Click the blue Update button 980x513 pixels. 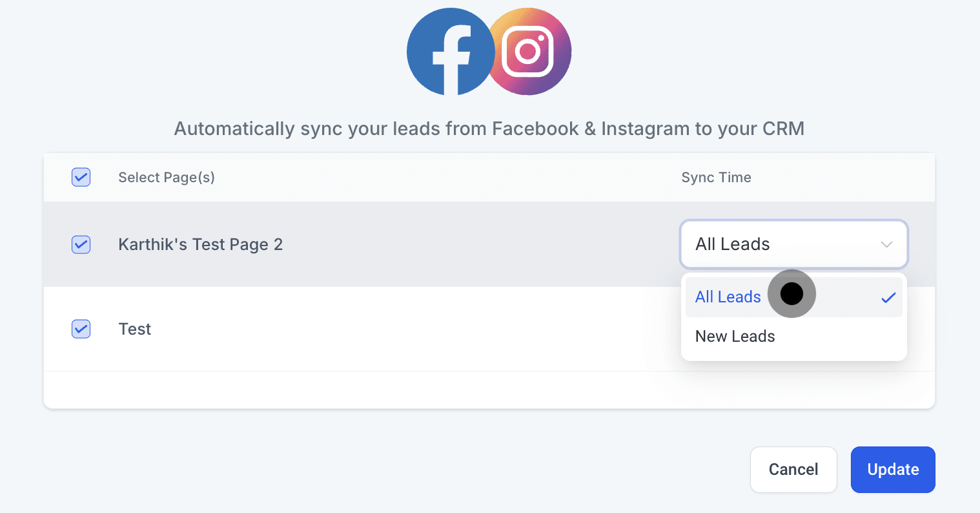pyautogui.click(x=893, y=470)
